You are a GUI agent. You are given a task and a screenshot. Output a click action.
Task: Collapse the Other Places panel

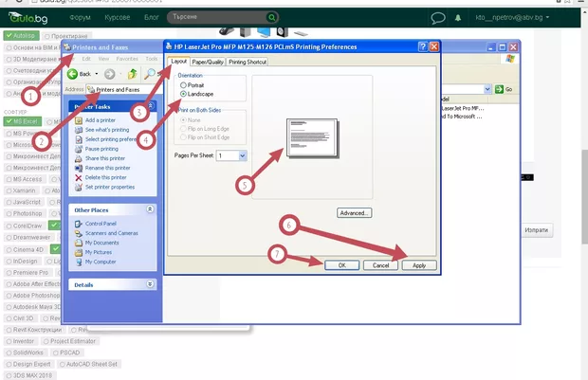(x=150, y=209)
